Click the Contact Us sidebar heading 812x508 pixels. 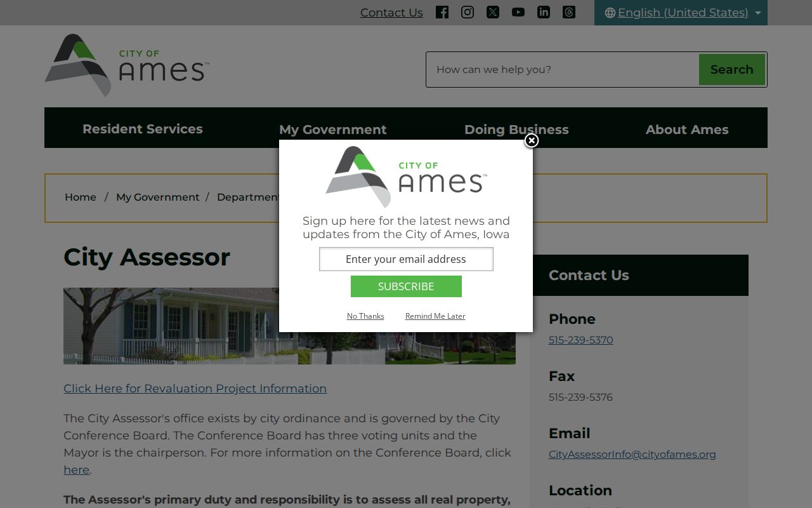(589, 275)
